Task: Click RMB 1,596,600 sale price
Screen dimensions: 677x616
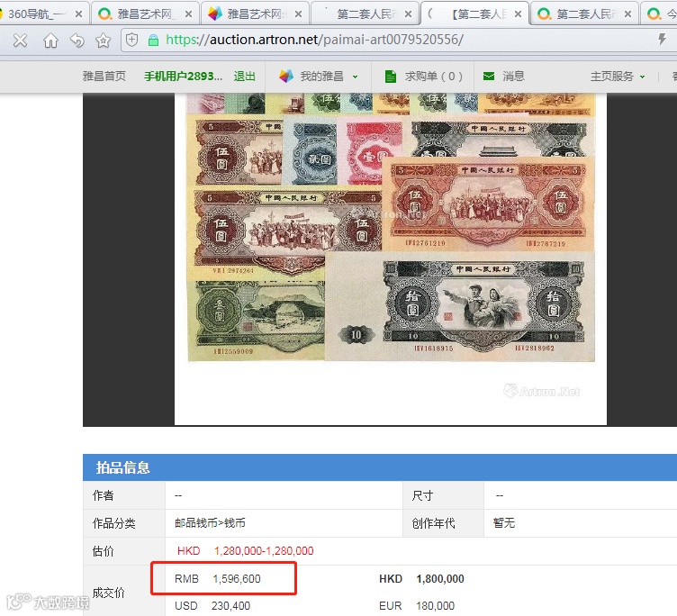Action: (218, 579)
